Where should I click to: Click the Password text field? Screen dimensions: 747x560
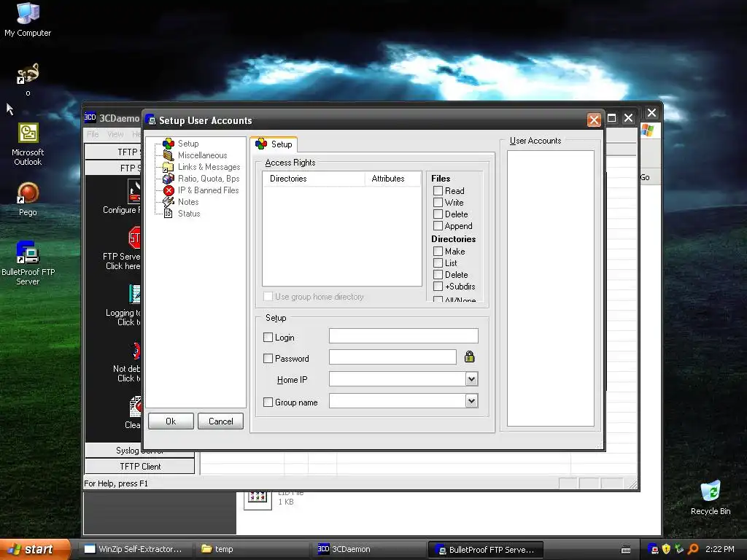pyautogui.click(x=392, y=357)
